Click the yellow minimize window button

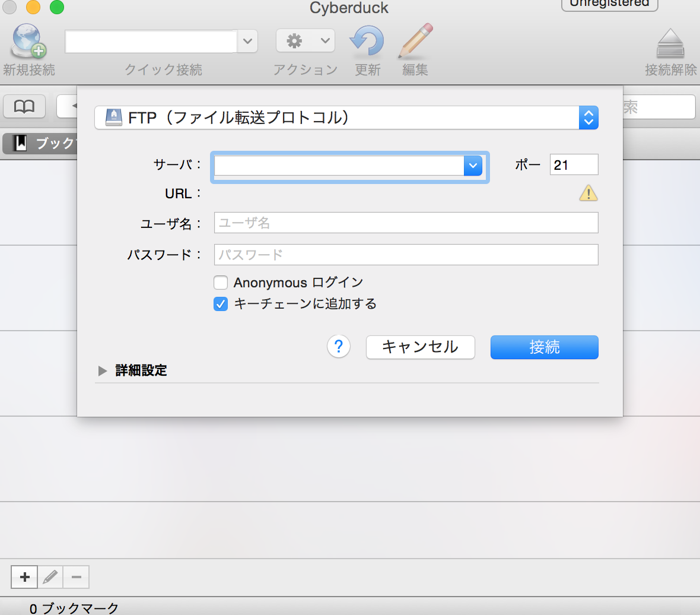[33, 7]
